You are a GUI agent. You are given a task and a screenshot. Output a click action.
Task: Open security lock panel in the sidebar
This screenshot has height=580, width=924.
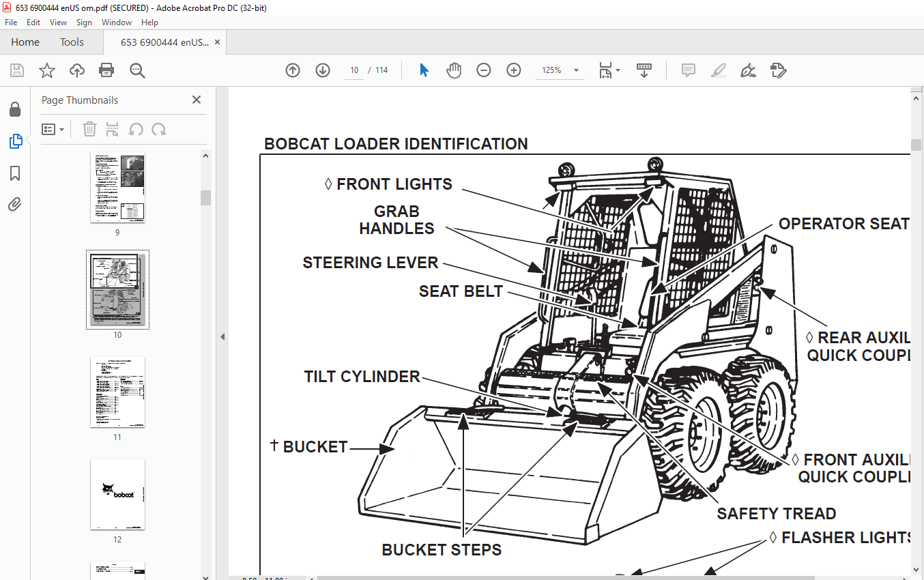pos(15,109)
